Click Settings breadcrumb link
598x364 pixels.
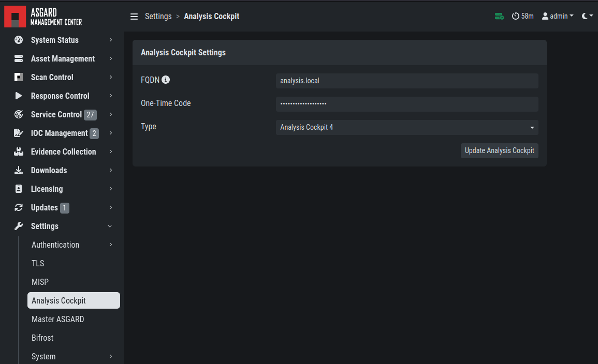click(158, 17)
